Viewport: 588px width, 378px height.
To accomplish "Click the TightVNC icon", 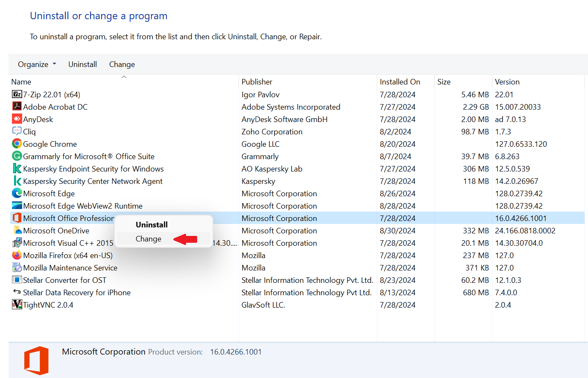I will 16,305.
